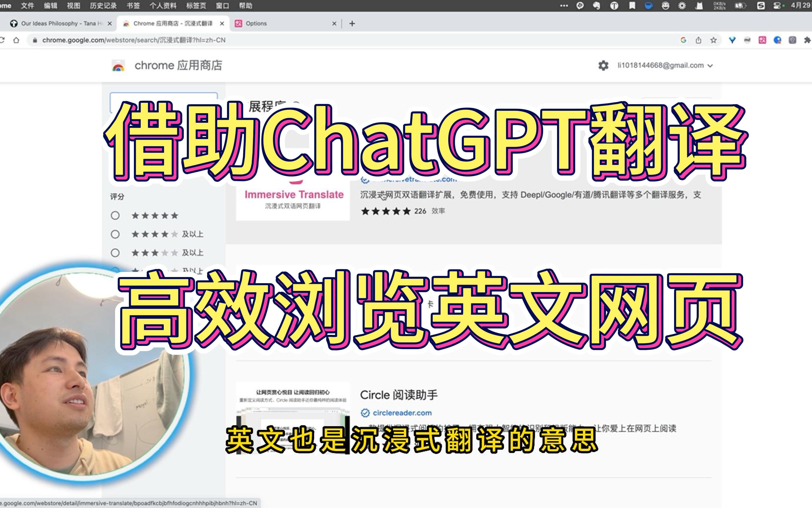This screenshot has width=812, height=508.
Task: Open the 历史记录 menu
Action: [103, 6]
